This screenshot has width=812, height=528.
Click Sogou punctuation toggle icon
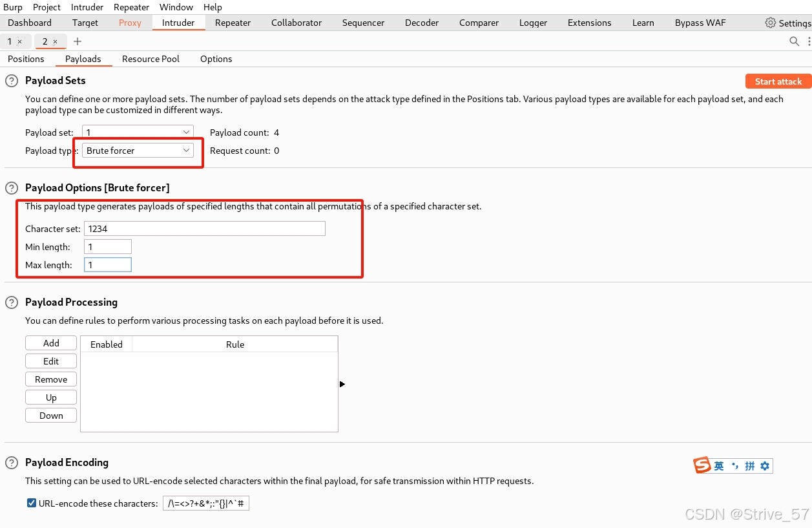tap(734, 465)
